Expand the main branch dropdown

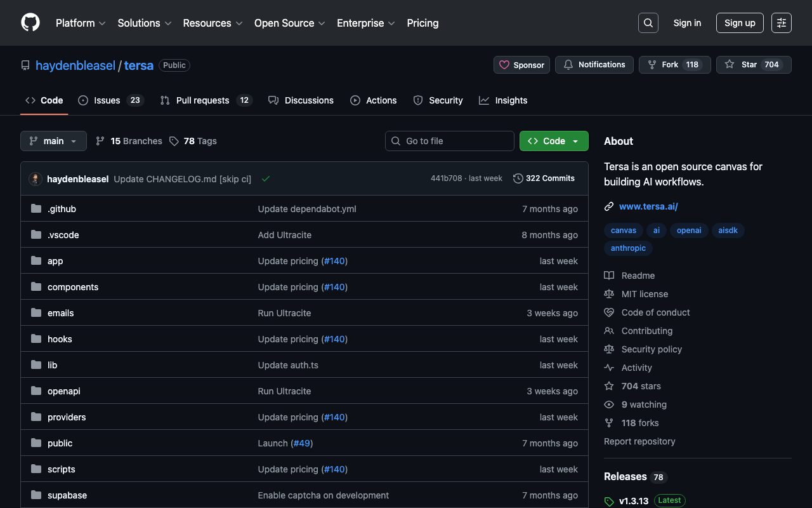(x=53, y=141)
